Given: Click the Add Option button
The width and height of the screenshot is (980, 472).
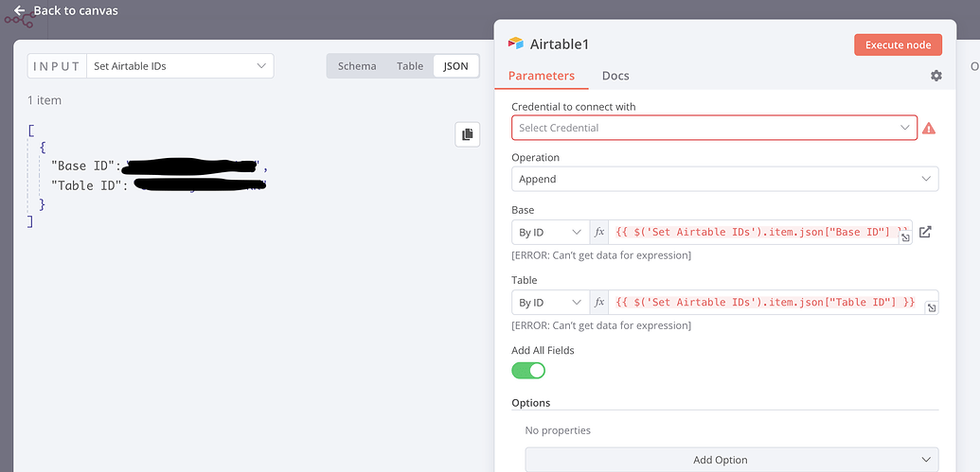Looking at the screenshot, I should pyautogui.click(x=720, y=460).
